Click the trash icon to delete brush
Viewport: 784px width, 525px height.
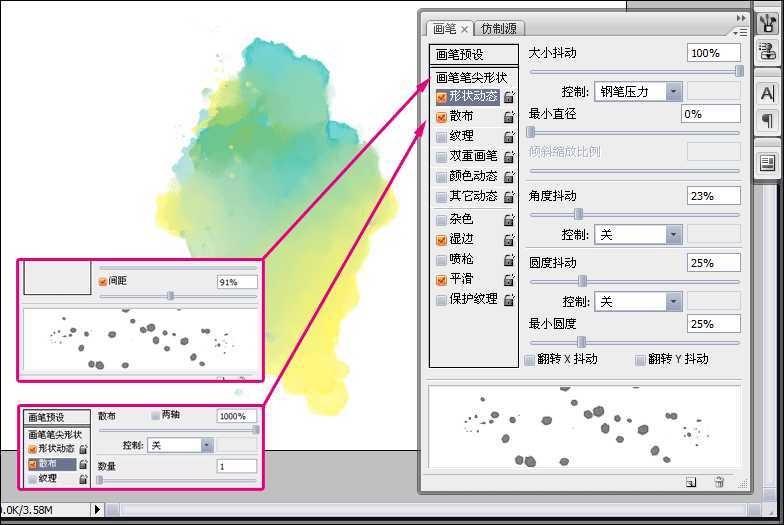click(720, 482)
